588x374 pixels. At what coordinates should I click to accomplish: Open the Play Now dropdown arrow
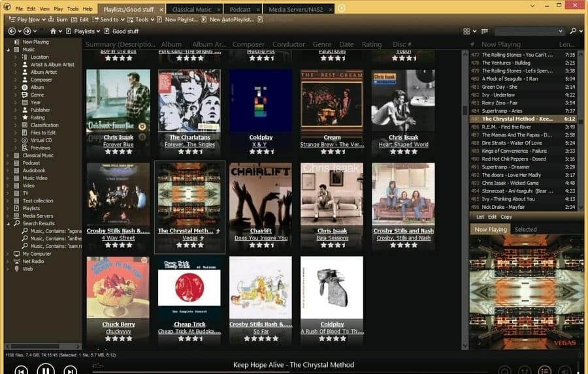44,20
